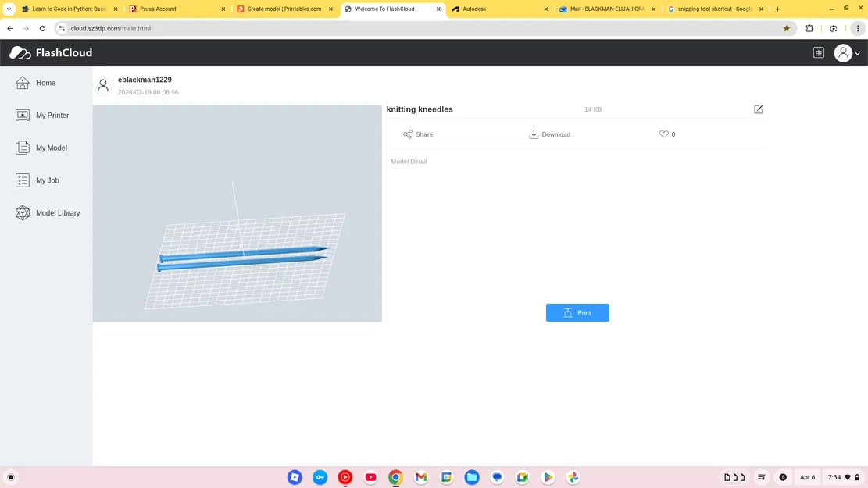Image resolution: width=868 pixels, height=488 pixels.
Task: Switch to Learn to Code in Python tab
Action: [x=70, y=9]
